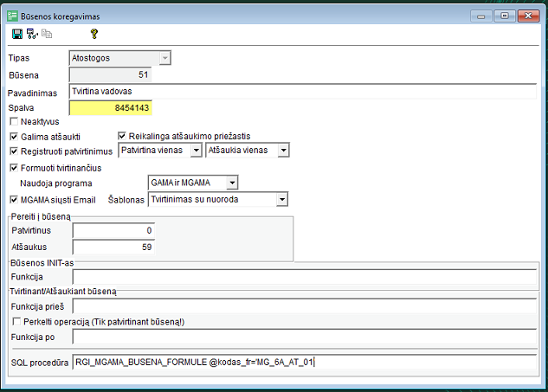Image resolution: width=548 pixels, height=392 pixels.
Task: Click the Save floppy disk icon
Action: [17, 34]
